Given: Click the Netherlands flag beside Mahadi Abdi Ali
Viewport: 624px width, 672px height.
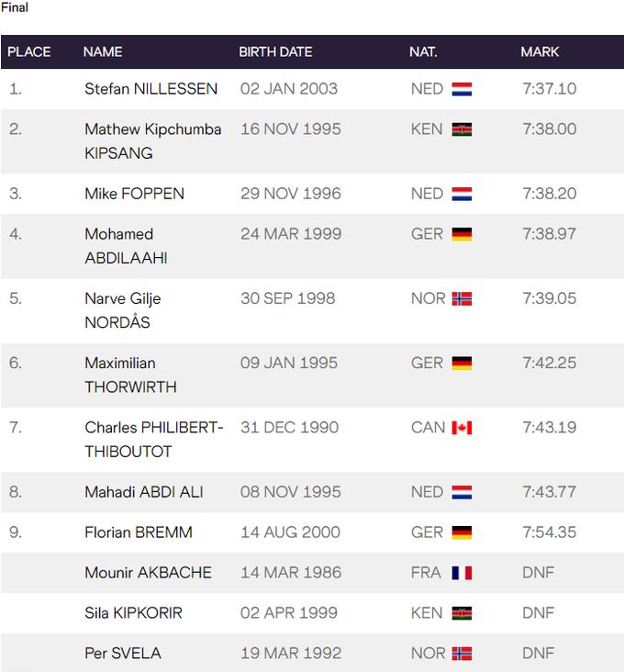Looking at the screenshot, I should (x=462, y=492).
